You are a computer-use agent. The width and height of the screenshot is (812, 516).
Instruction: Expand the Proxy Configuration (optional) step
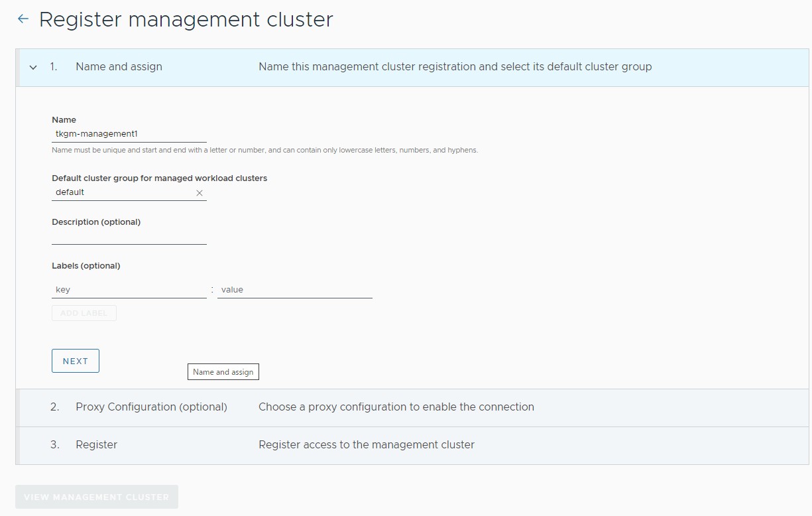151,407
